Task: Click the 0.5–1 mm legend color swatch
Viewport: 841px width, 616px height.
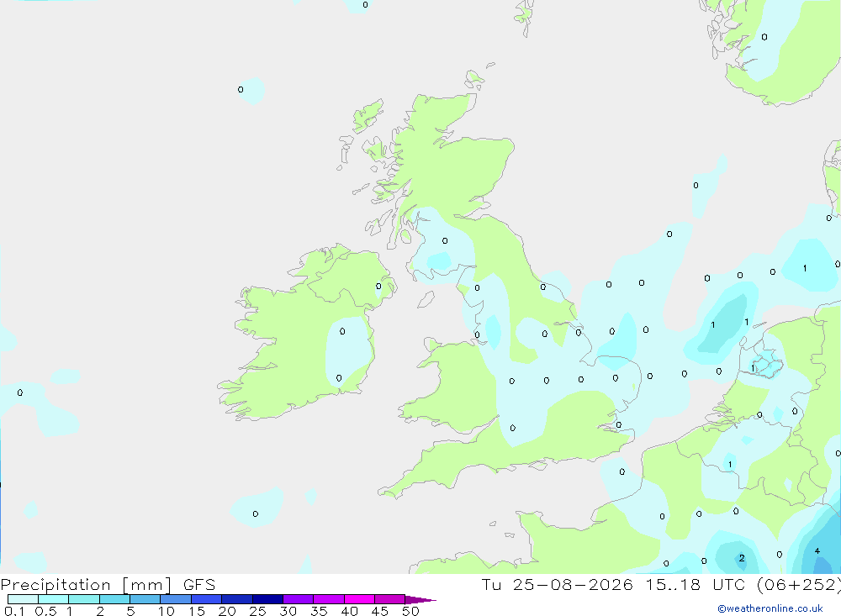Action: (x=54, y=599)
